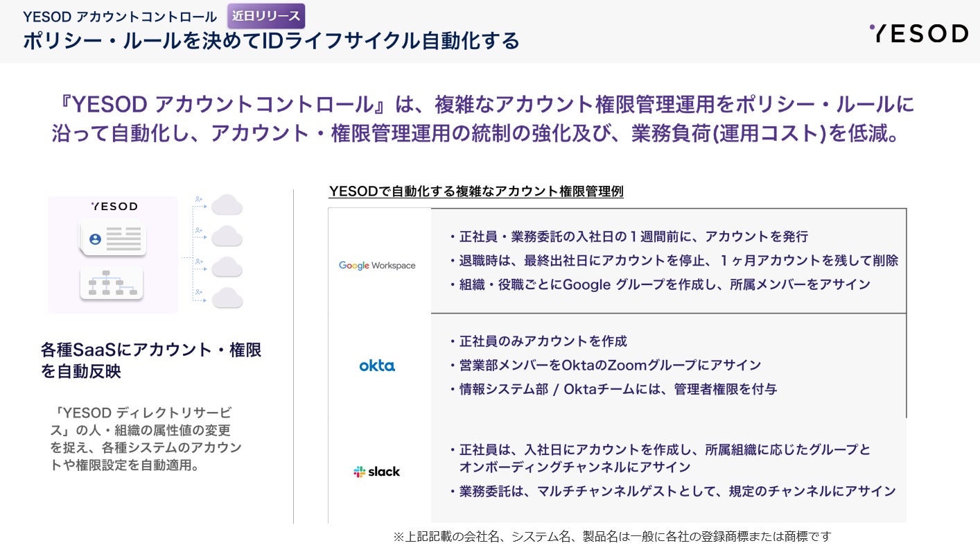
Task: Click the footnote starting '※上記記載の会社名'
Action: 612,536
